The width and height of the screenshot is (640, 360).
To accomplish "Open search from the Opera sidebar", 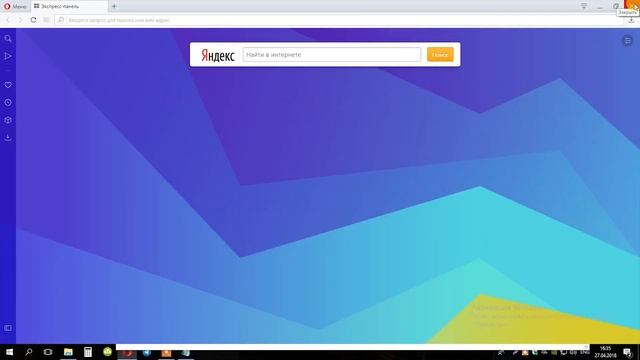I will [x=8, y=39].
